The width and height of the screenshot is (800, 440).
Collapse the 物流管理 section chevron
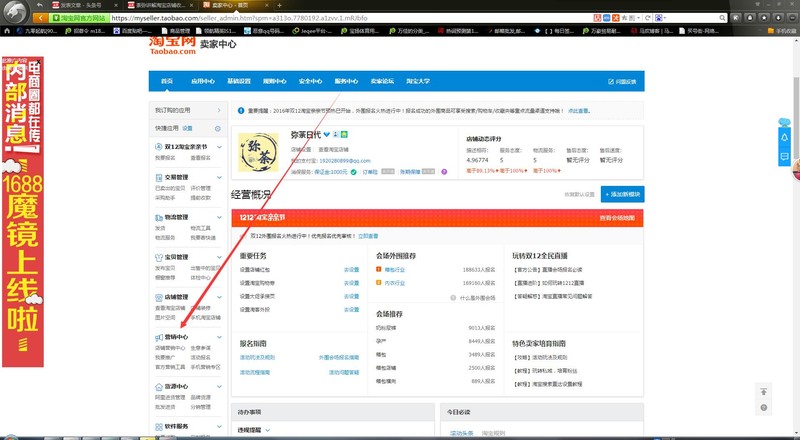click(219, 217)
